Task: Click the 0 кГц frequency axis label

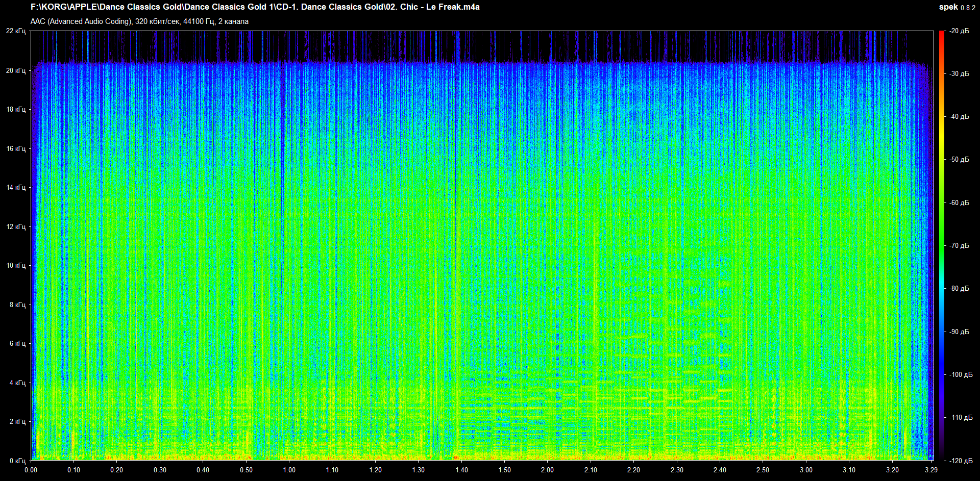Action: point(17,461)
